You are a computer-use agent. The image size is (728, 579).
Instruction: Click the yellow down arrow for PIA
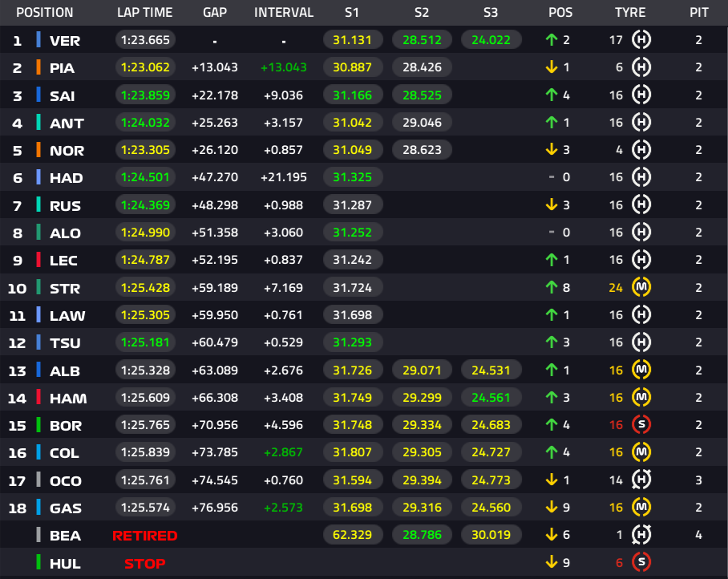tap(551, 67)
